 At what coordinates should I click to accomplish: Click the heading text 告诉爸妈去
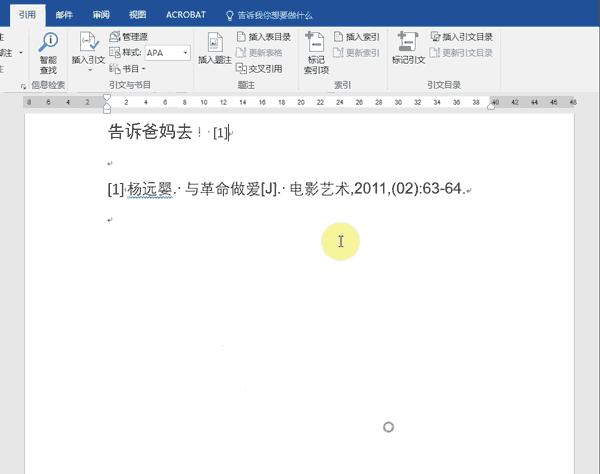click(x=150, y=132)
